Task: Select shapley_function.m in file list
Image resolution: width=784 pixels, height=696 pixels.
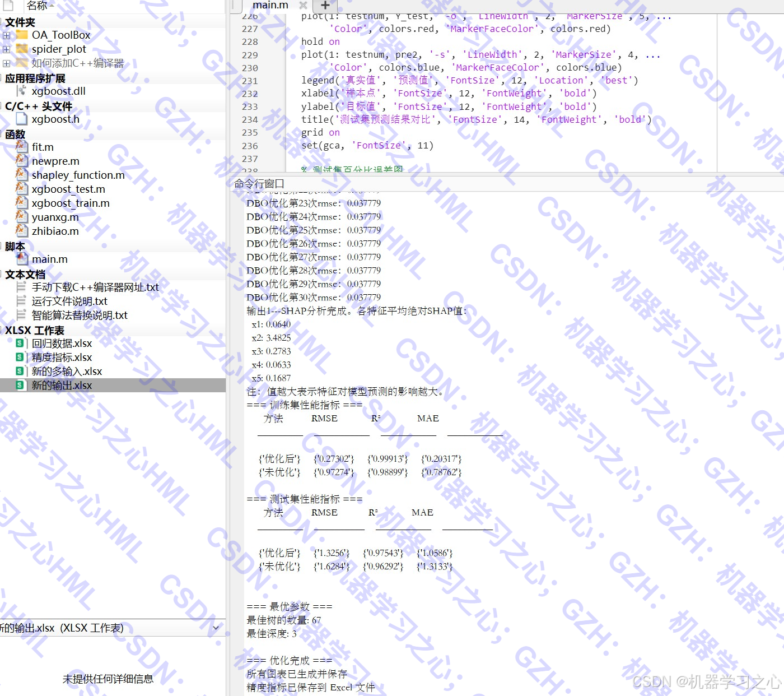Action: [x=78, y=175]
